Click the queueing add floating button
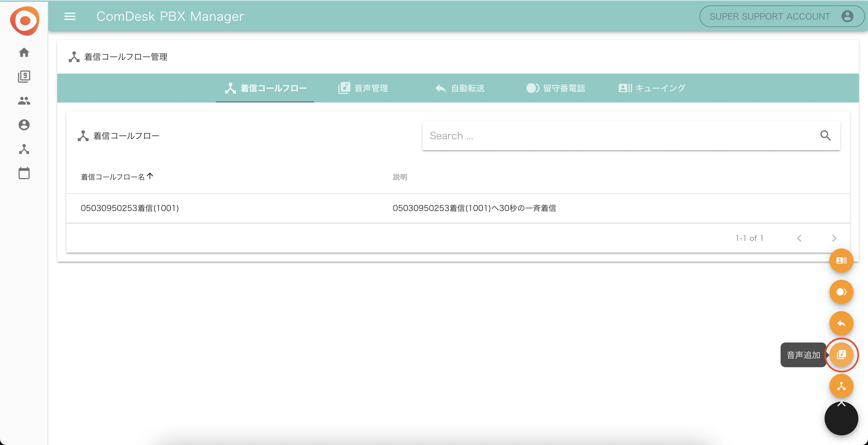 coord(841,260)
